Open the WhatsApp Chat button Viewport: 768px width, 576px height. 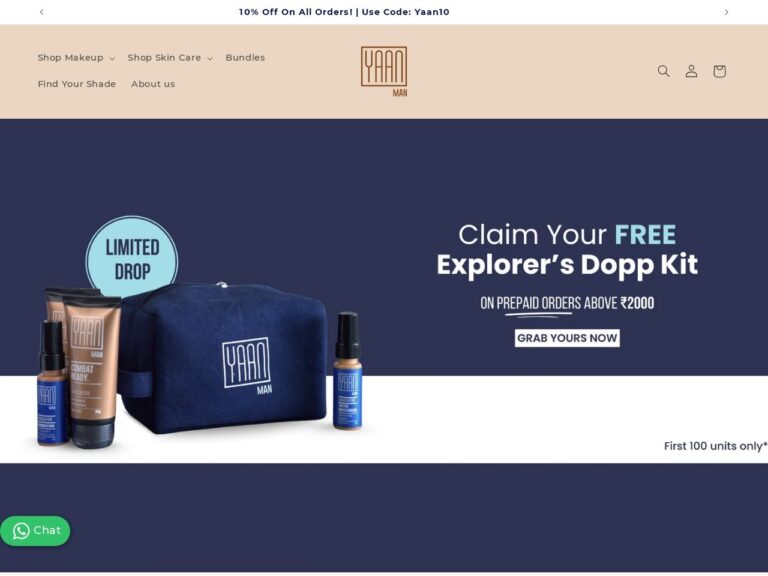coord(35,530)
